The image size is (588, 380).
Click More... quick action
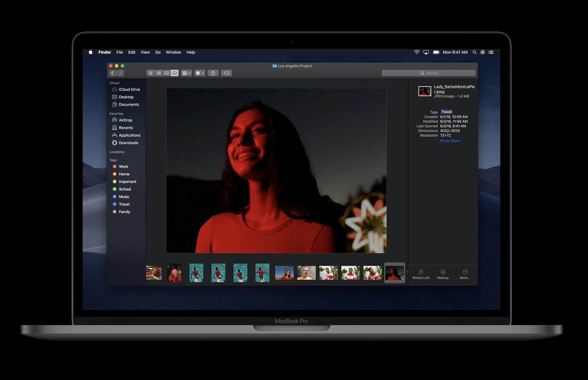tap(465, 274)
